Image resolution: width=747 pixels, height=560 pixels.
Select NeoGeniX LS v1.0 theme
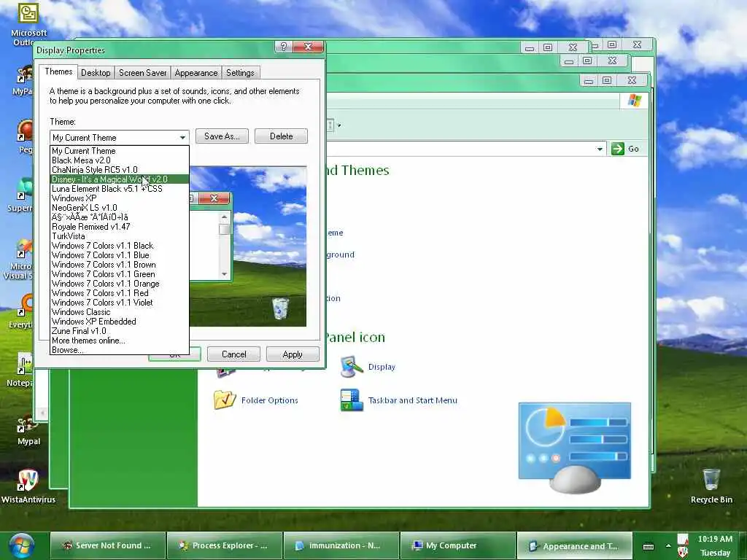pos(119,208)
